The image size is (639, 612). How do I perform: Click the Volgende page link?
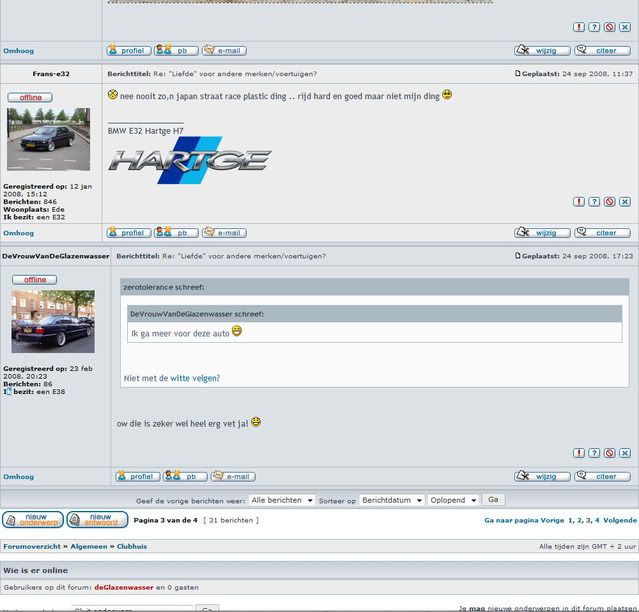pos(620,520)
